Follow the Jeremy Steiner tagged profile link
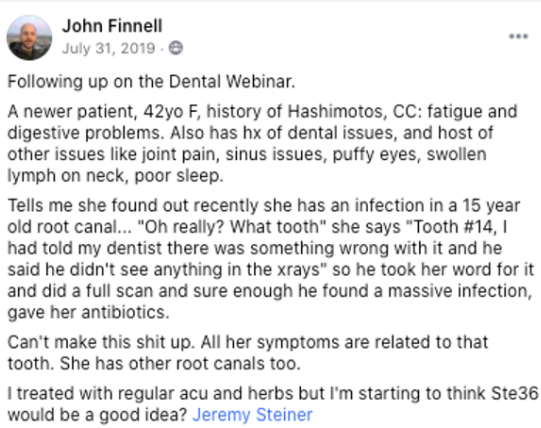 click(x=253, y=415)
